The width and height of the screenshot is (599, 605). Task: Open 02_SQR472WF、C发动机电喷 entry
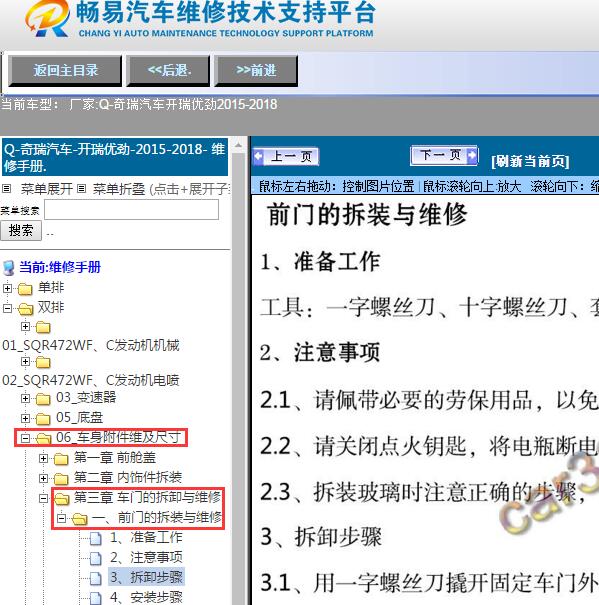point(91,380)
